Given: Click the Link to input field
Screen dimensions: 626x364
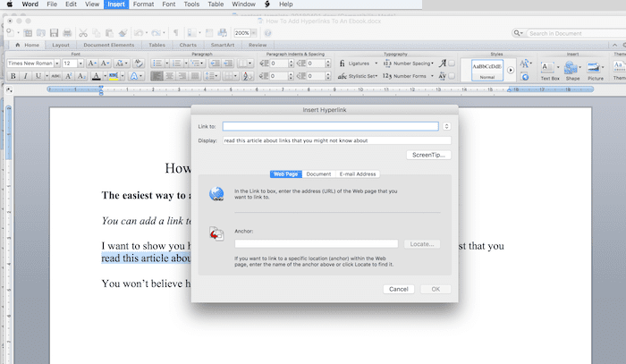Looking at the screenshot, I should [331, 126].
